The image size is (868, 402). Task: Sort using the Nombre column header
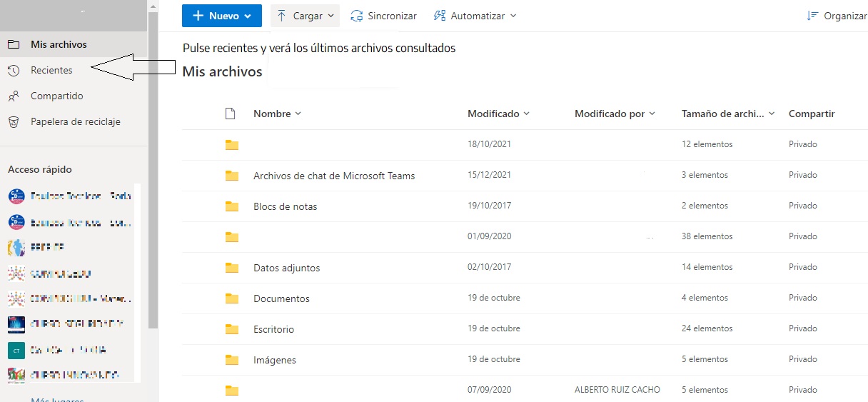pos(277,114)
